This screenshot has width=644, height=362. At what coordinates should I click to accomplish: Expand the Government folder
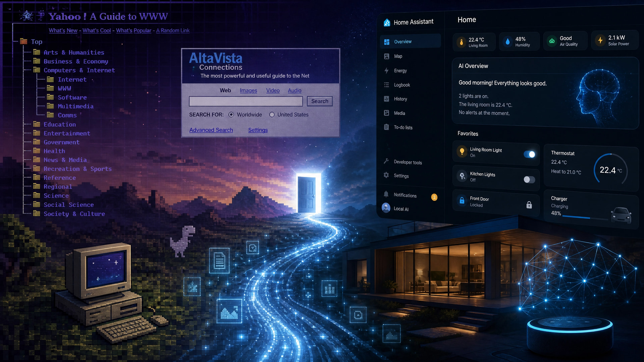point(37,142)
